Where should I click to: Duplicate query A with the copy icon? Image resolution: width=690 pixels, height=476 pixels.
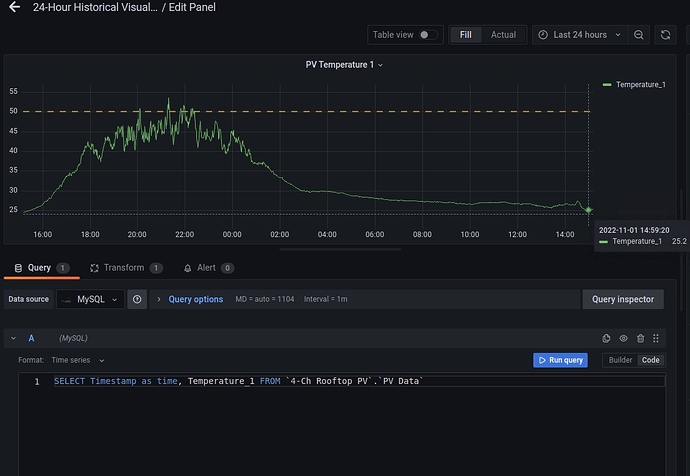pos(606,338)
